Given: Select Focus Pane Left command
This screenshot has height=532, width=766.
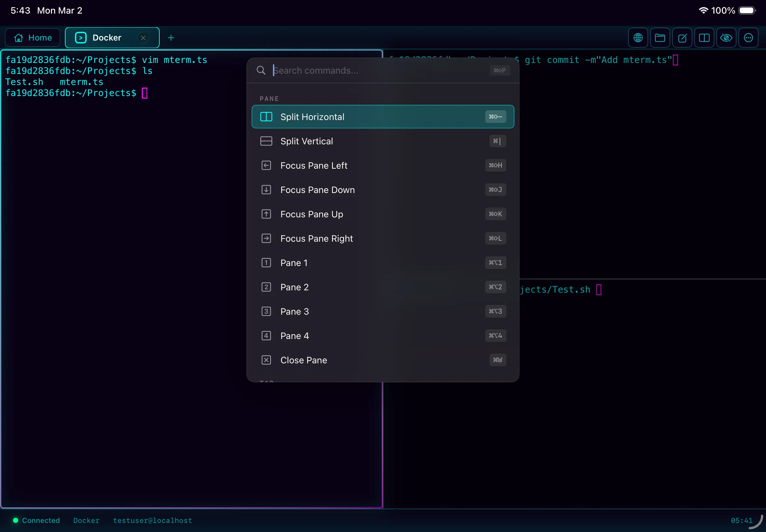Looking at the screenshot, I should (x=382, y=165).
